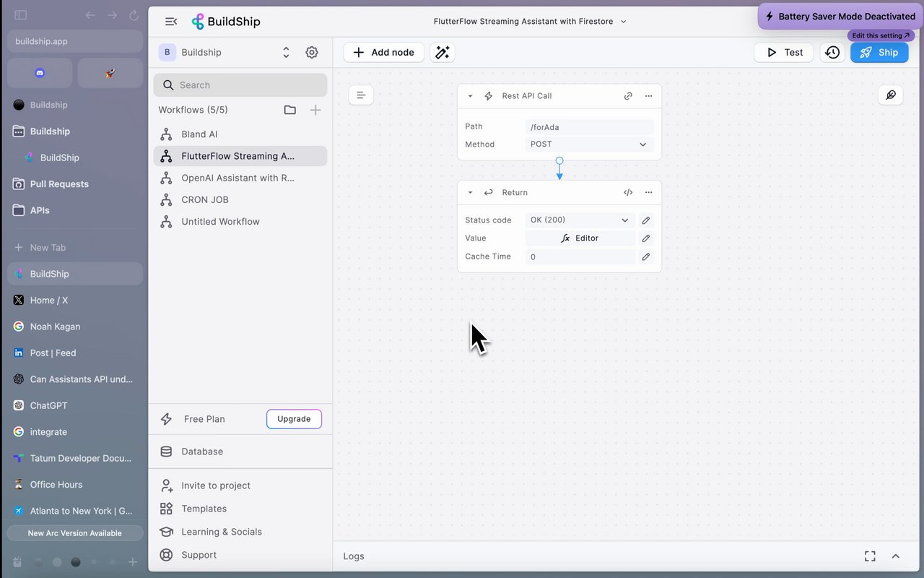Switch to Post | Feed tab
Viewport: 924px width, 578px height.
point(75,353)
